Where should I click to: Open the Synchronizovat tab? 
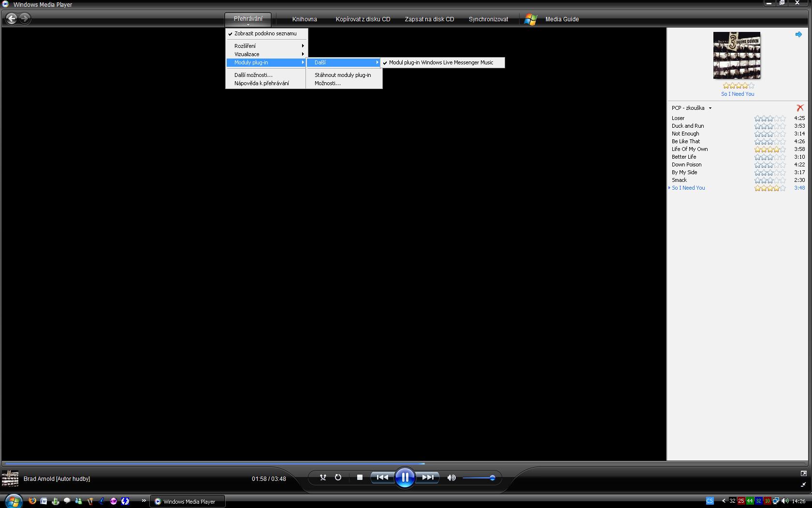[488, 19]
